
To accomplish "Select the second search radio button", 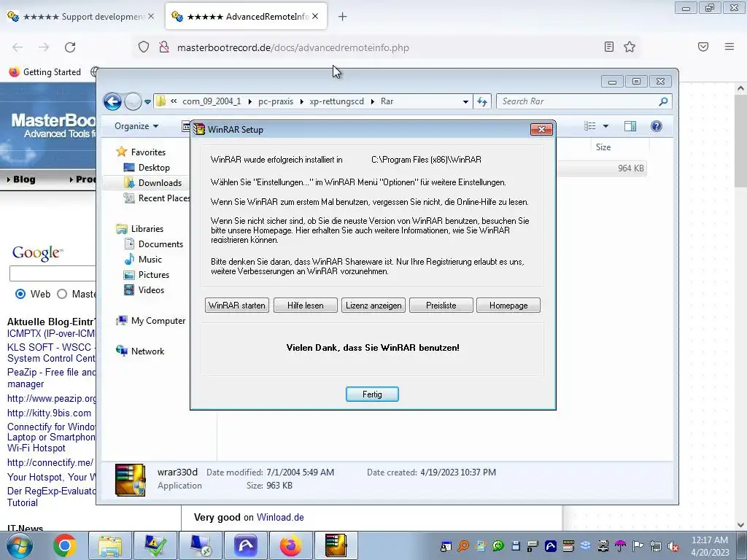I will pyautogui.click(x=62, y=294).
